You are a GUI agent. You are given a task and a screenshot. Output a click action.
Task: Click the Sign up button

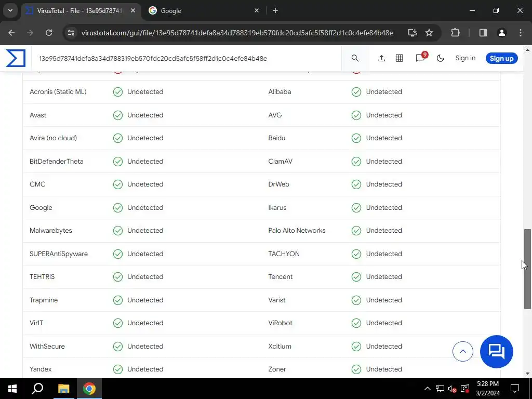click(x=501, y=58)
